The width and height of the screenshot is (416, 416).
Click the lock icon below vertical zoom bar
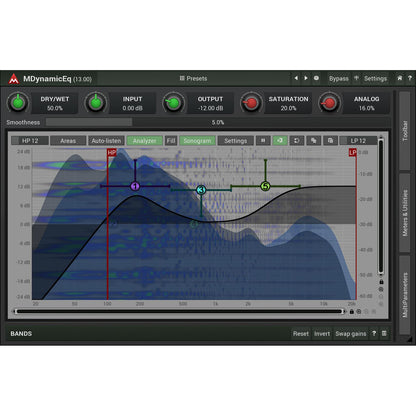(381, 282)
